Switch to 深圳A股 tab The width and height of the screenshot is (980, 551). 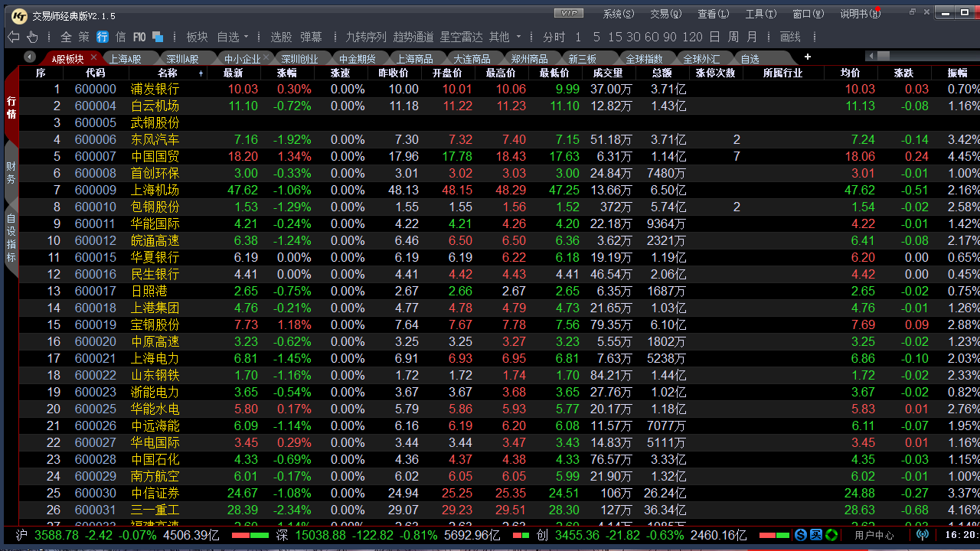point(182,59)
